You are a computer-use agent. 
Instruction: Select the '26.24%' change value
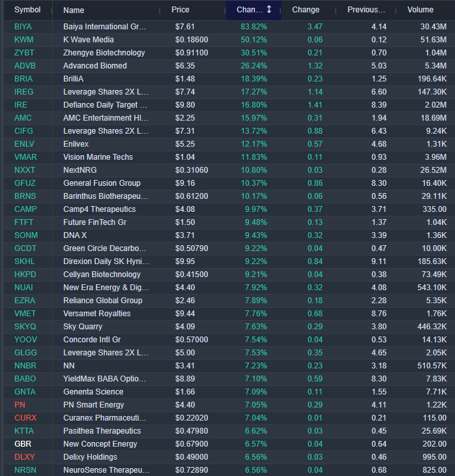(254, 66)
